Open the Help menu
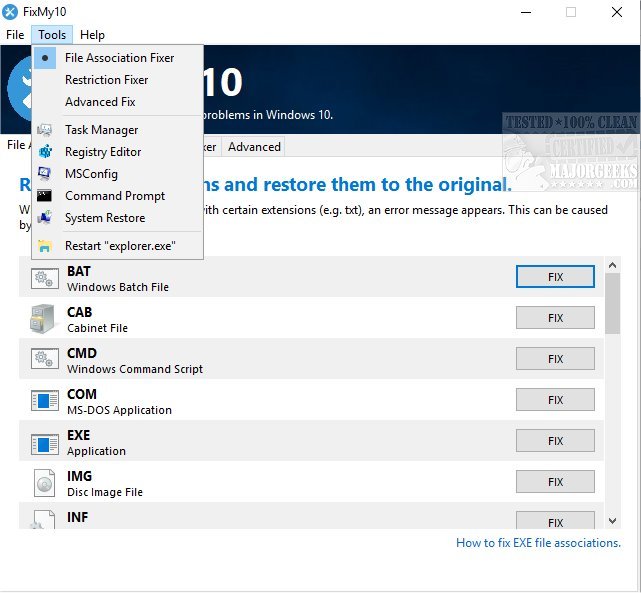The image size is (641, 593). 92,35
